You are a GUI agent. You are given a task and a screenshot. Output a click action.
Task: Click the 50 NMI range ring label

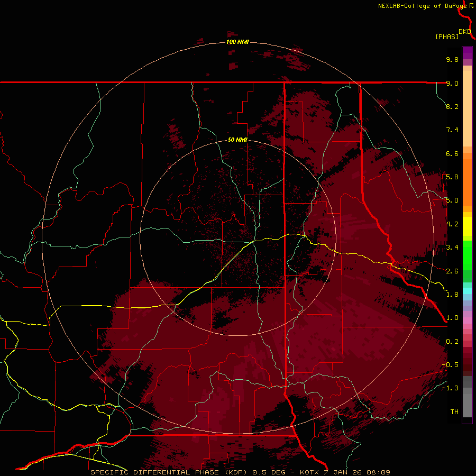pos(237,140)
